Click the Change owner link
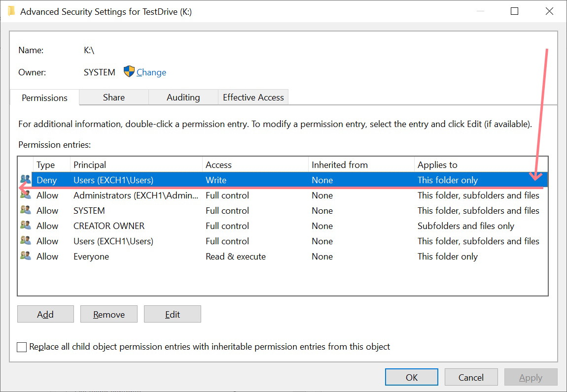This screenshot has width=567, height=392. [151, 72]
